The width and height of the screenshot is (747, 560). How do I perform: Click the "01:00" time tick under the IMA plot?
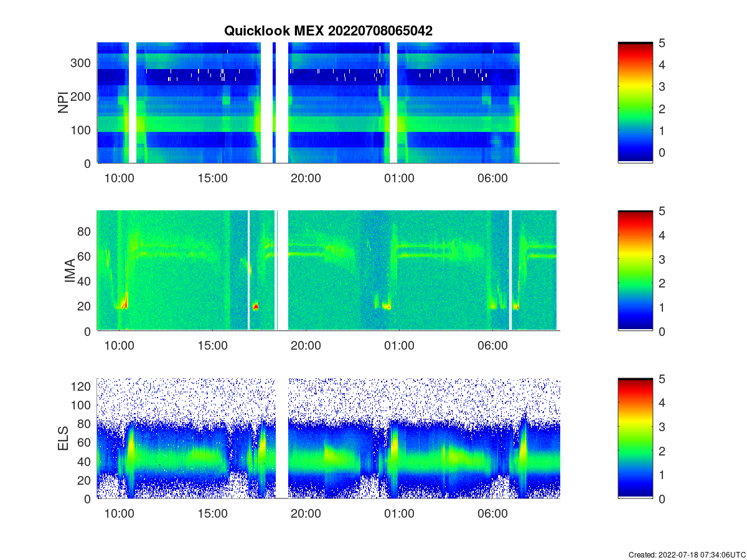click(x=399, y=346)
